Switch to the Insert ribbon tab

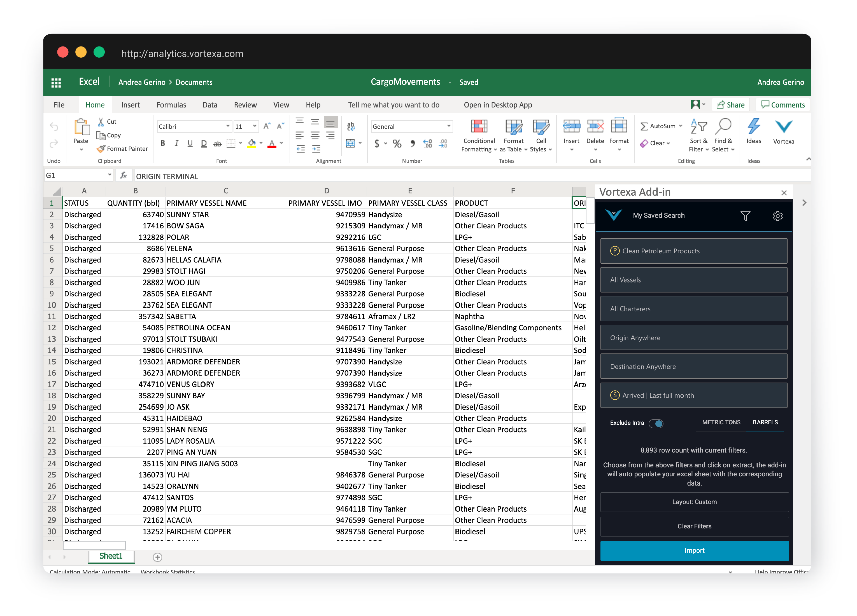(x=130, y=105)
